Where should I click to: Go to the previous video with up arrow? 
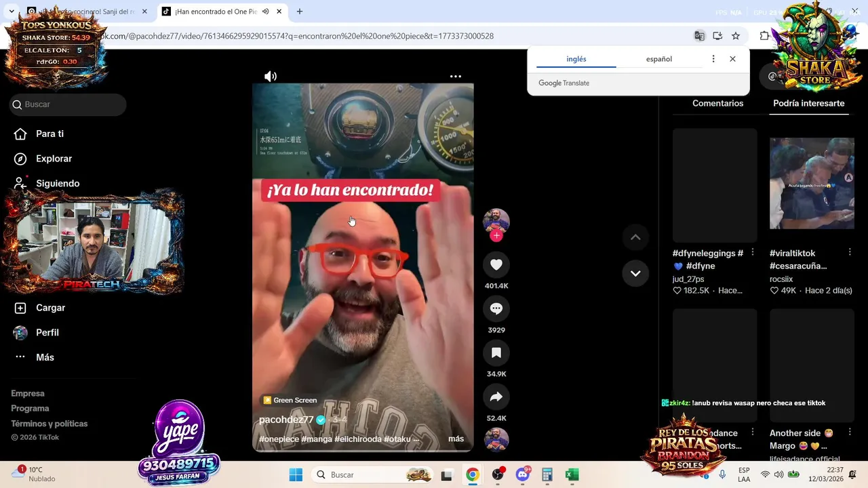(x=635, y=237)
